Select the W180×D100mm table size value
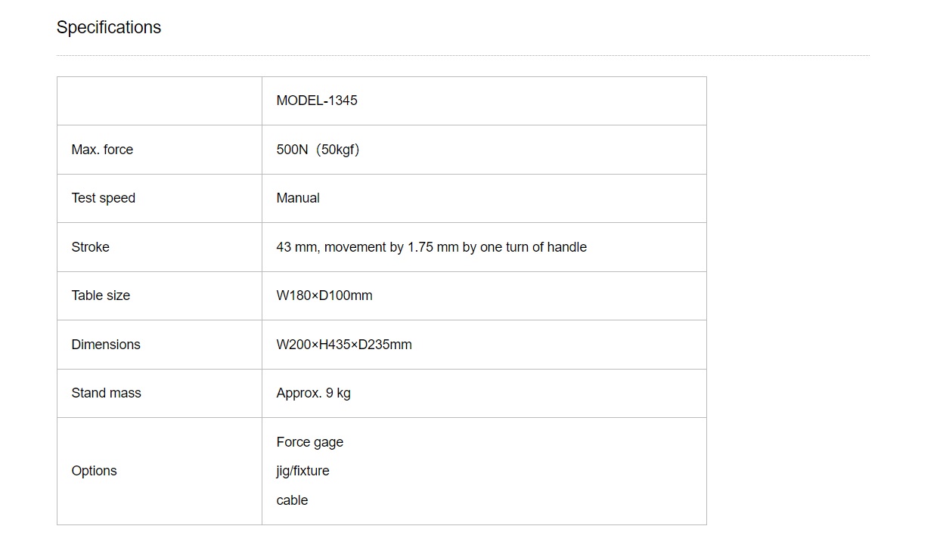This screenshot has height=560, width=940. tap(324, 295)
